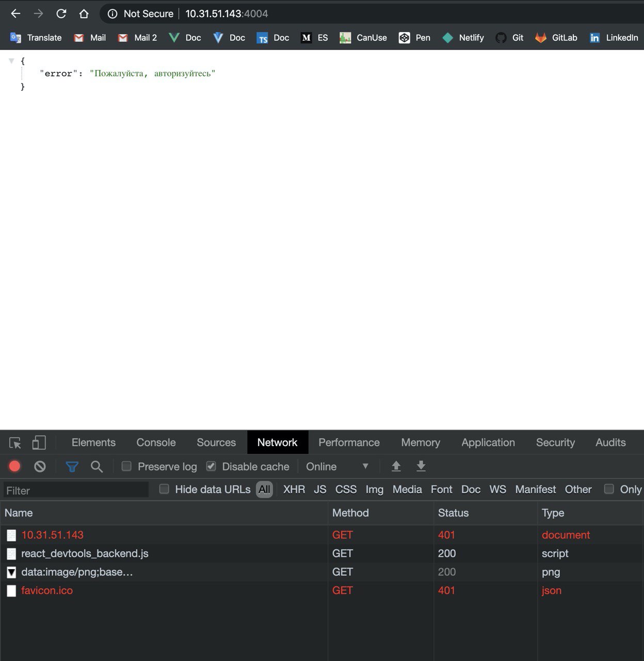The height and width of the screenshot is (661, 644).
Task: Clear the network log
Action: click(x=40, y=467)
